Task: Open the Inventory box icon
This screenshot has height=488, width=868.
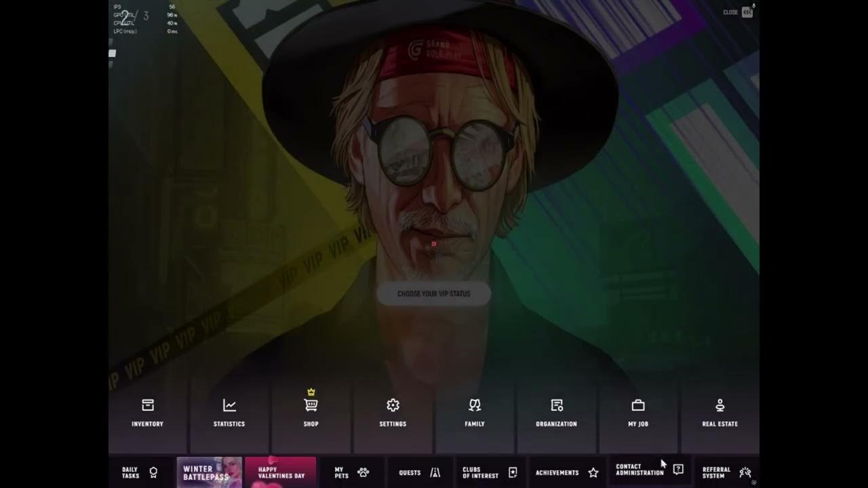Action: (x=148, y=405)
